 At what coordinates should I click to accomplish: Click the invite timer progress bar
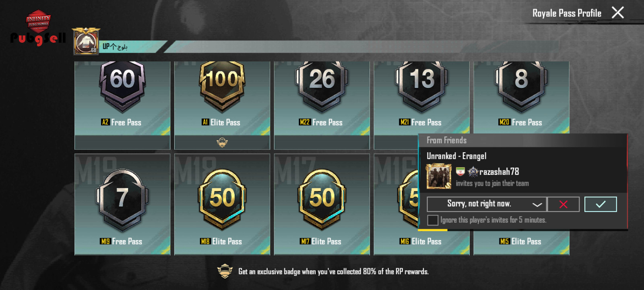(x=433, y=230)
